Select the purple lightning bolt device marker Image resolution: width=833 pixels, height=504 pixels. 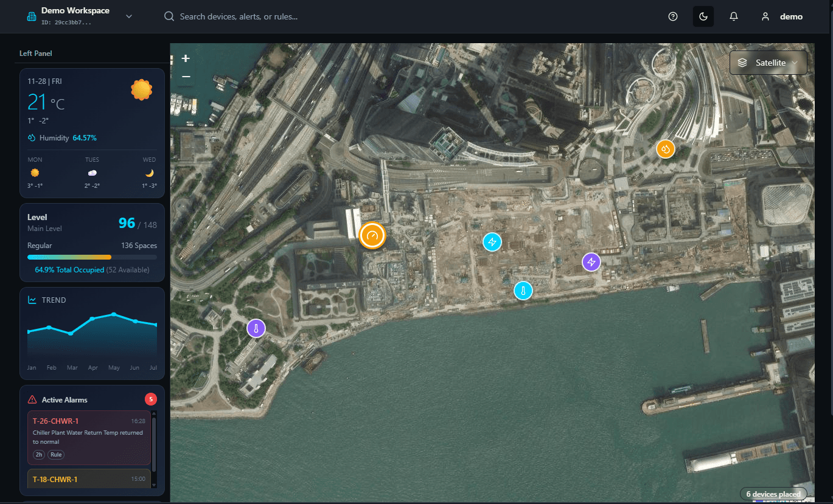[x=591, y=261]
